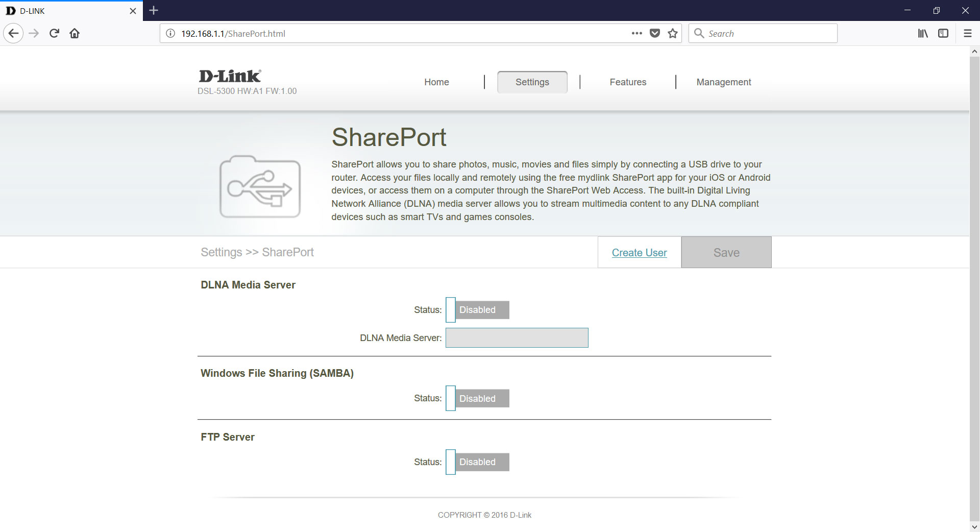Restore down the browser window
Image resolution: width=980 pixels, height=532 pixels.
pos(936,10)
